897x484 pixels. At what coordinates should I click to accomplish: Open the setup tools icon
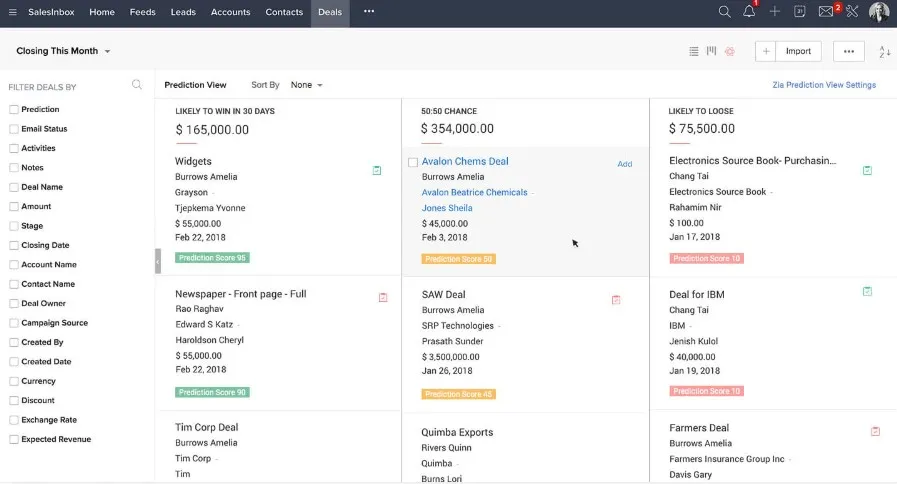pos(852,12)
